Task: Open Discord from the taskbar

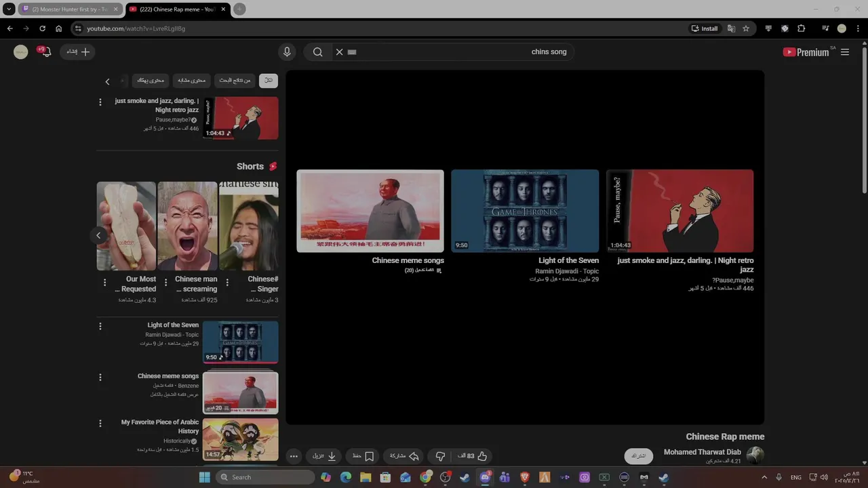Action: tap(485, 477)
